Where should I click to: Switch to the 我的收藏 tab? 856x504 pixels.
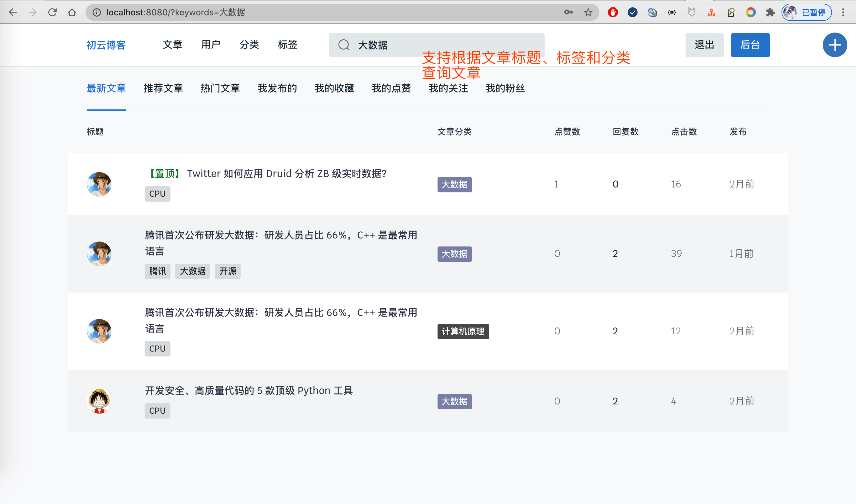point(334,88)
